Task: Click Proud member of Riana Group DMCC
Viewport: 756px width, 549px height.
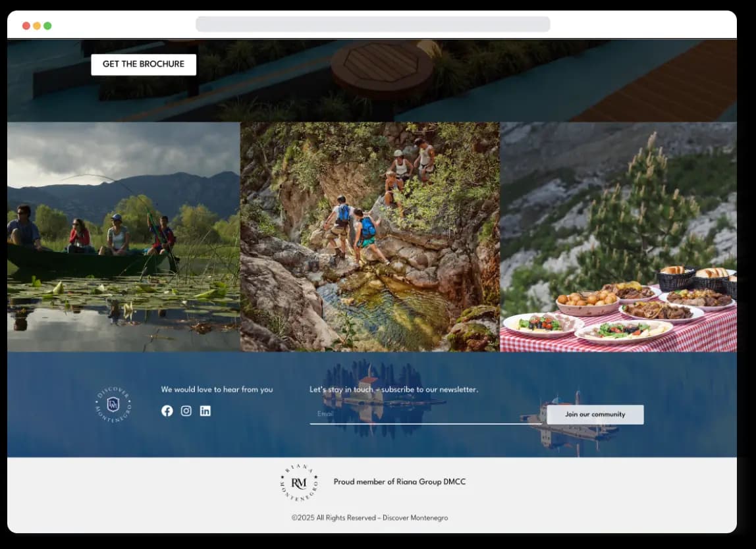Action: point(399,482)
